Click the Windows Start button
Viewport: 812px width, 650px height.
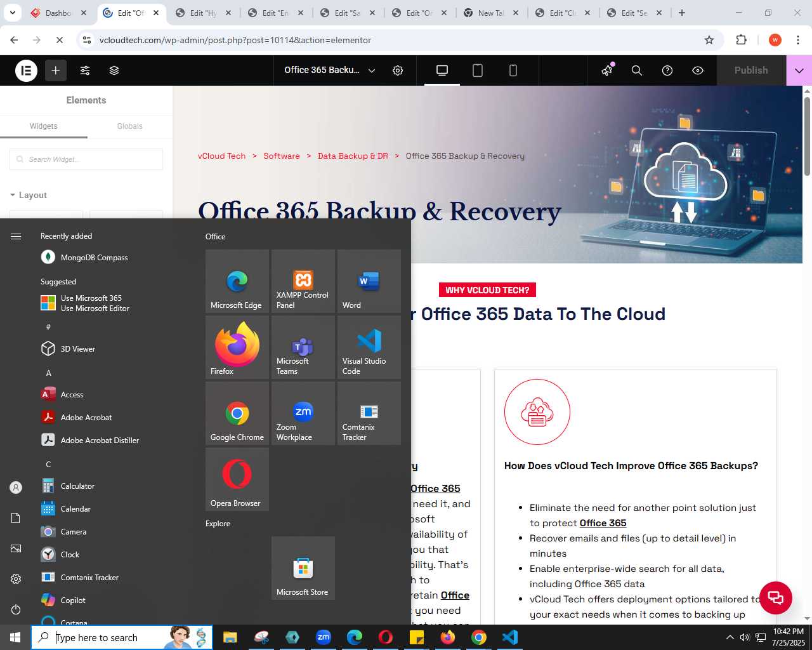click(x=15, y=637)
